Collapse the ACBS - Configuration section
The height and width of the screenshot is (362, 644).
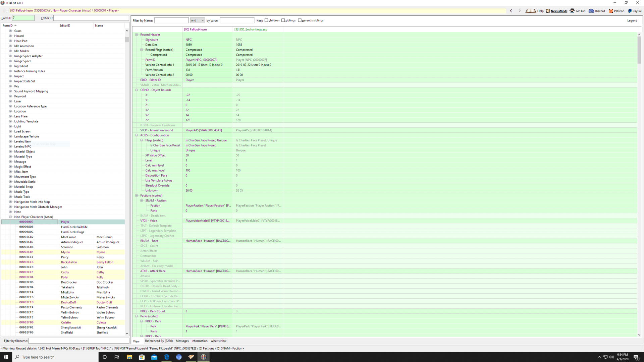(x=137, y=135)
